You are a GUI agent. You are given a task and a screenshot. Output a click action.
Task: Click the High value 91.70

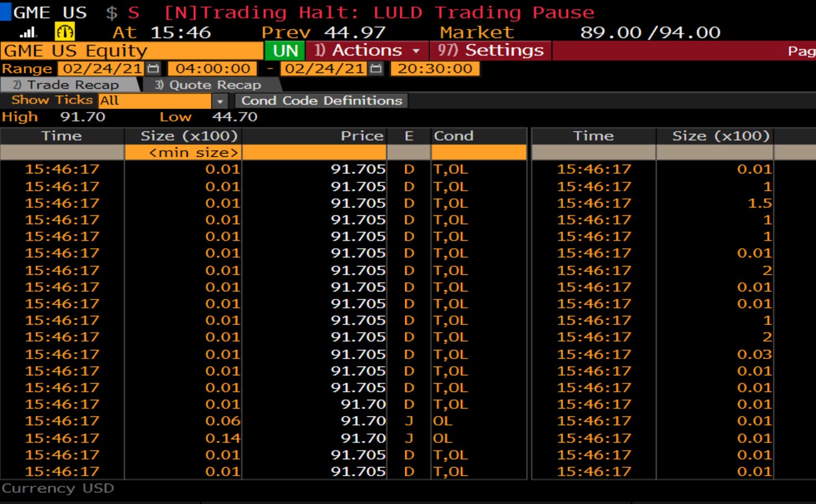[x=83, y=117]
